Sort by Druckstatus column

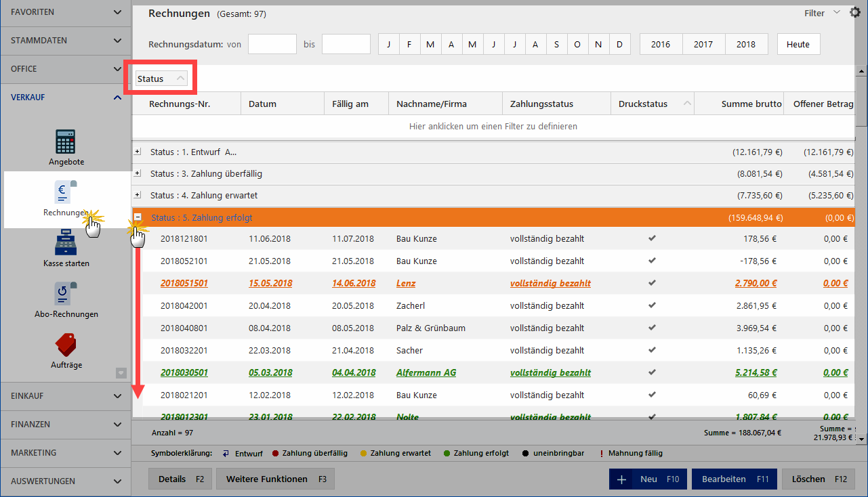pos(653,104)
